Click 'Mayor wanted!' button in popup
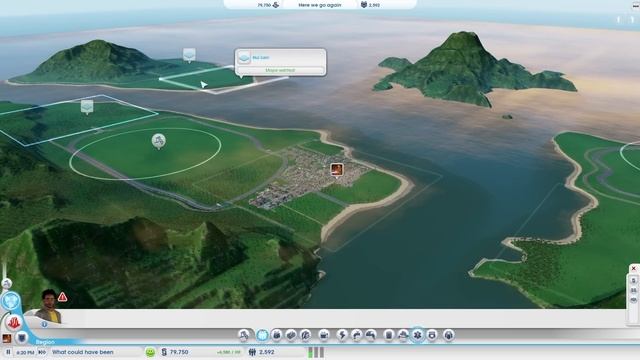This screenshot has width=640, height=360. (280, 70)
